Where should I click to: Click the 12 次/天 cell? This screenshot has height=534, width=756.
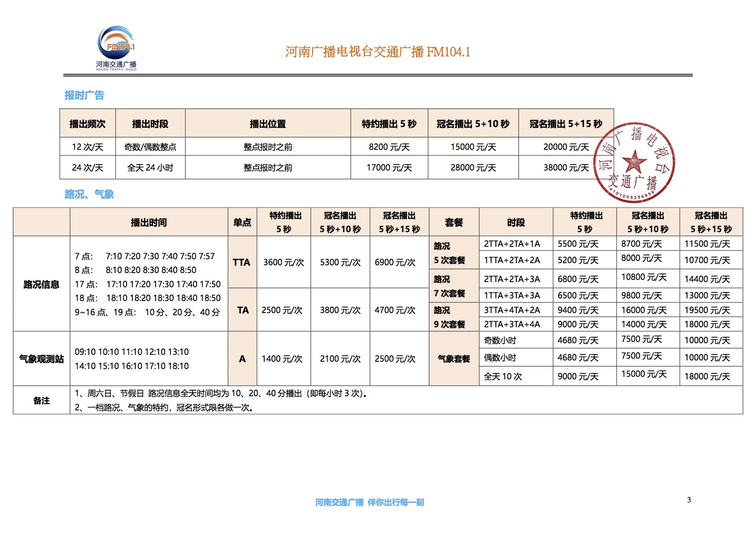point(87,147)
